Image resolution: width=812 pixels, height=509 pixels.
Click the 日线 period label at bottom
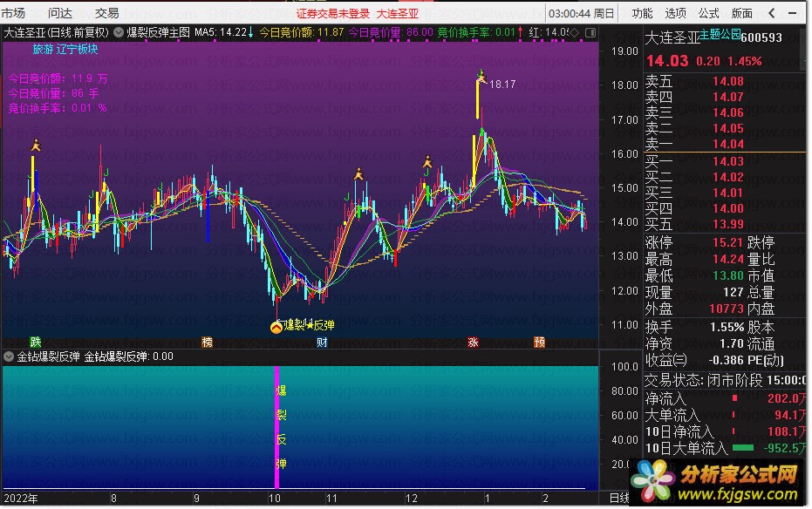(x=619, y=499)
